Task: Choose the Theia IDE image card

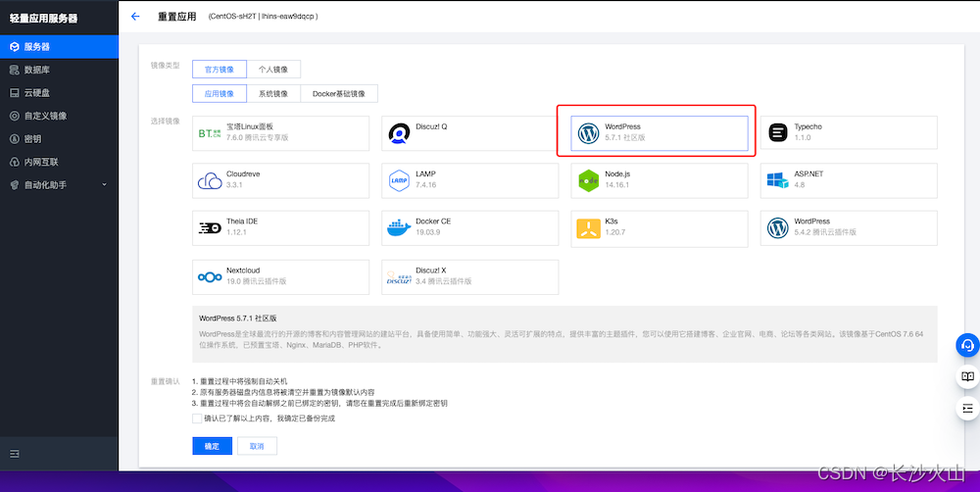Action: pyautogui.click(x=280, y=228)
